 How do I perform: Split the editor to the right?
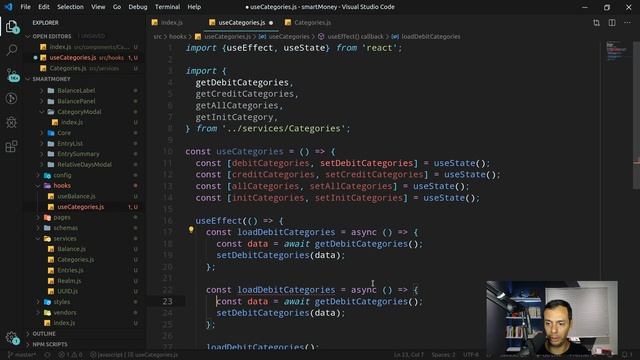coord(612,23)
